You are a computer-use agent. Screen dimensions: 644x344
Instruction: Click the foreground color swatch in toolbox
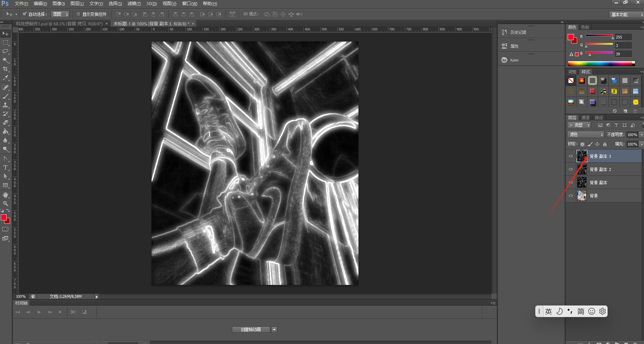click(4, 217)
